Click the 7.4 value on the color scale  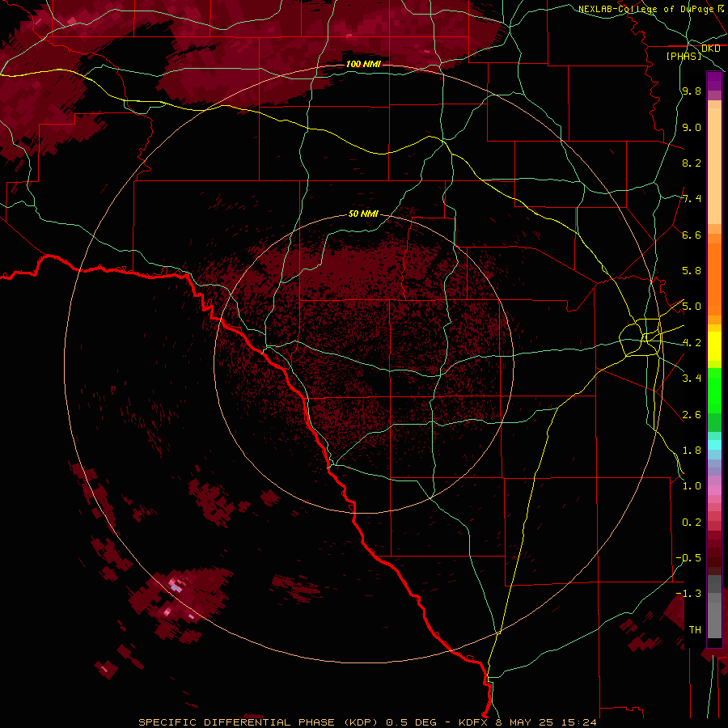(x=692, y=199)
